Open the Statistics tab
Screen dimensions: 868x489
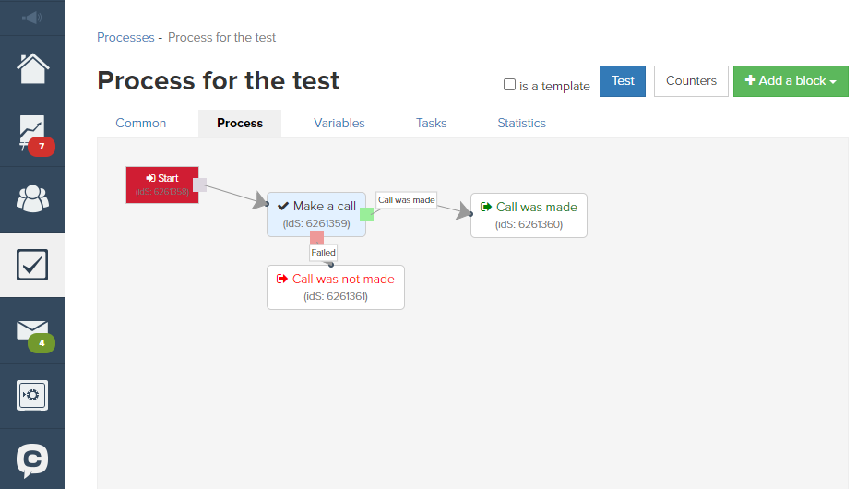coord(521,123)
